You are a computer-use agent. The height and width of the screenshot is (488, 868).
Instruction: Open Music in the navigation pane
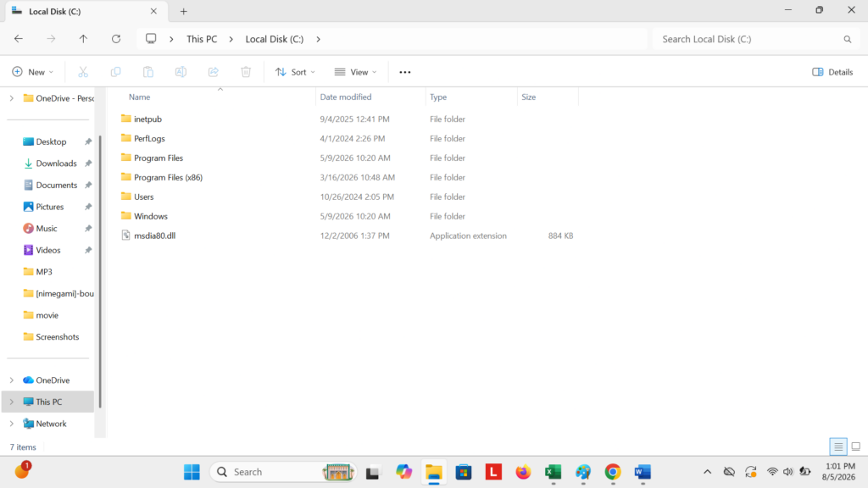click(x=46, y=229)
